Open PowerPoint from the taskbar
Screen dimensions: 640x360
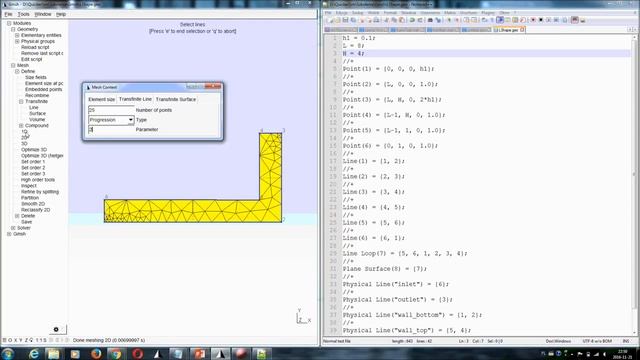coord(199,354)
